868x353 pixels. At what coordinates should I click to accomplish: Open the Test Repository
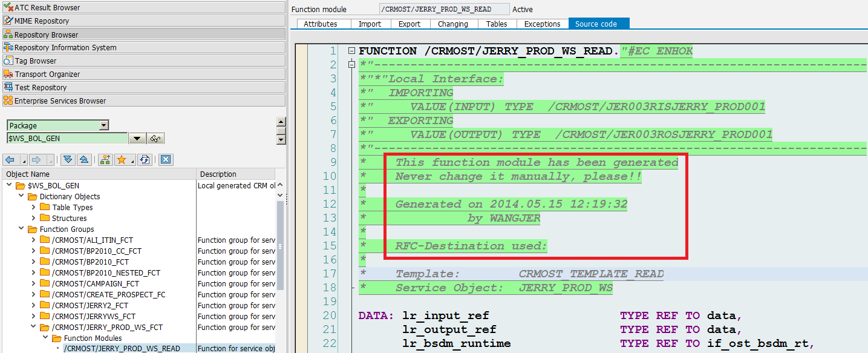[143, 87]
